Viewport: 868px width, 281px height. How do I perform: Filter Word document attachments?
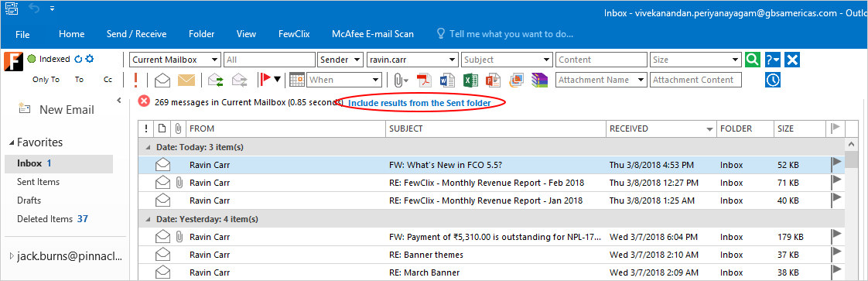coord(446,80)
